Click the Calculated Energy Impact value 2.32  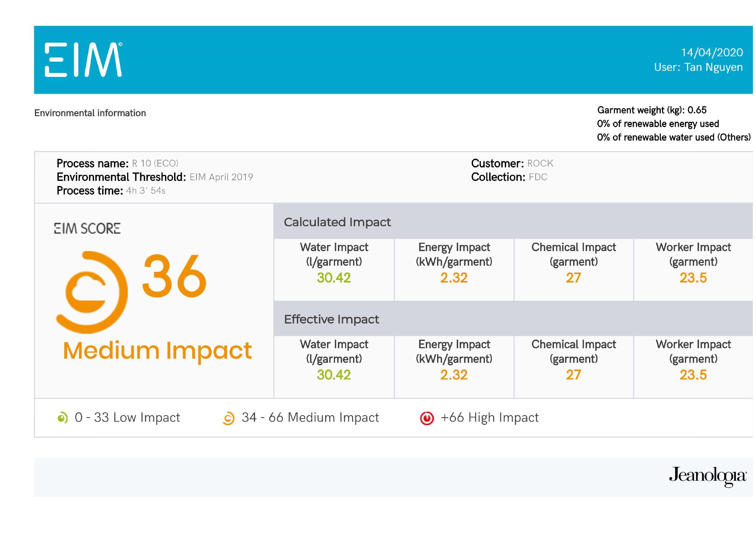[454, 278]
